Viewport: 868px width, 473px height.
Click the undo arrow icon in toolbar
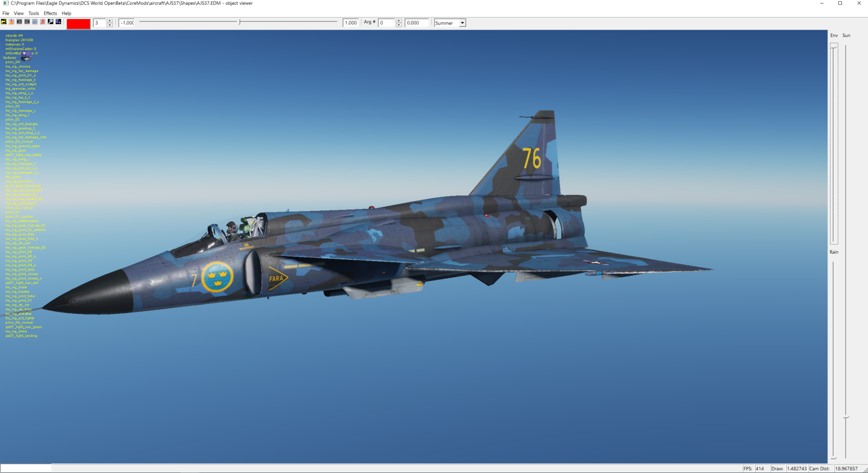[x=19, y=22]
